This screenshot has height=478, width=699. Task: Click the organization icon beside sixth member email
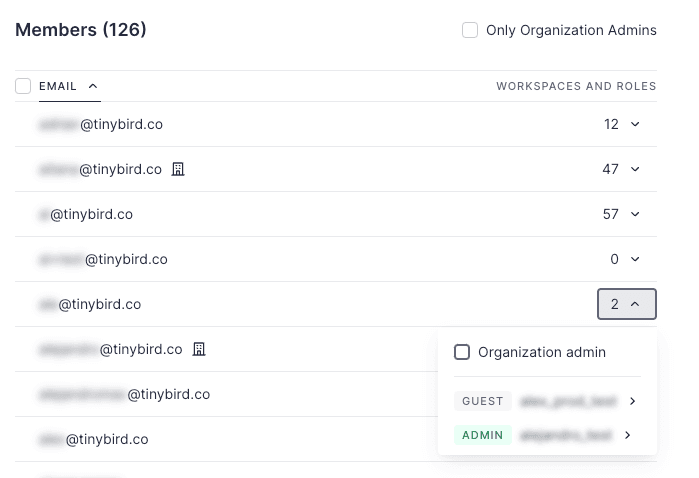198,349
